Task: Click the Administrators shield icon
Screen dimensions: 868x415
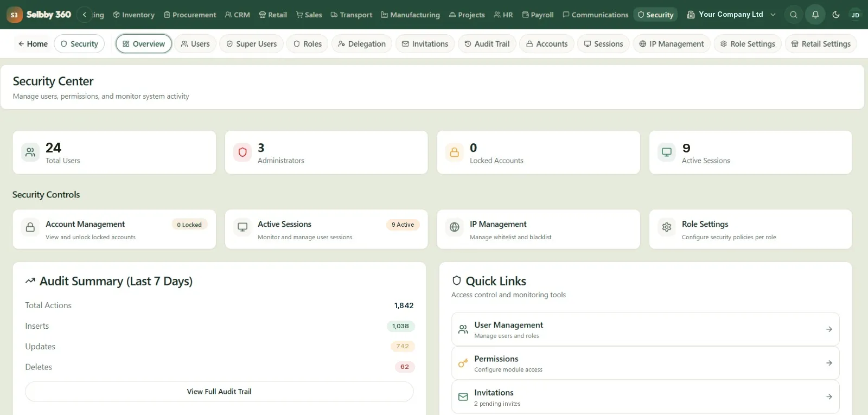Action: click(242, 152)
